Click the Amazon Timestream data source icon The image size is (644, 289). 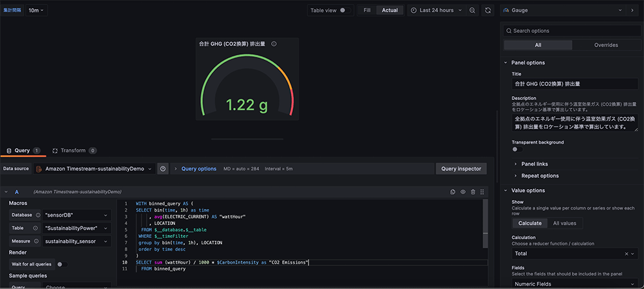[39, 169]
